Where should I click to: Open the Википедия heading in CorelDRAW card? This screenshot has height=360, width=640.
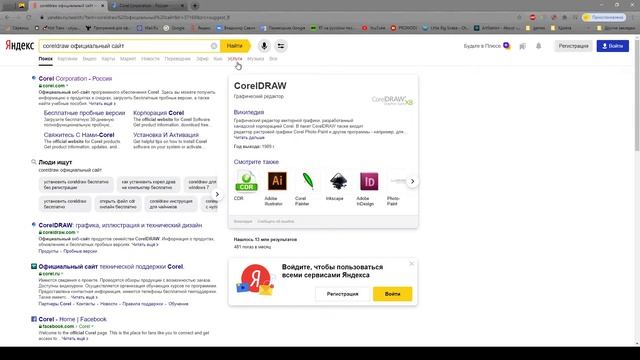click(249, 112)
